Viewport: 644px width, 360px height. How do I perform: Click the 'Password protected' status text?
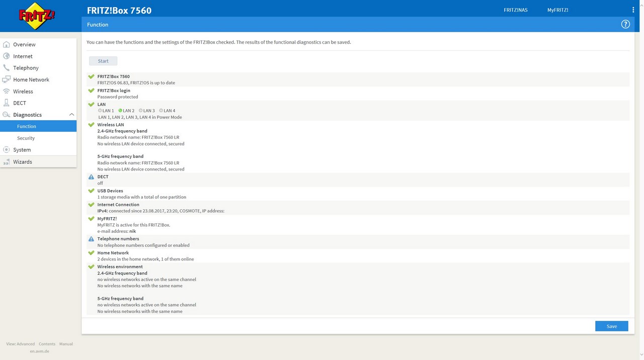[118, 97]
